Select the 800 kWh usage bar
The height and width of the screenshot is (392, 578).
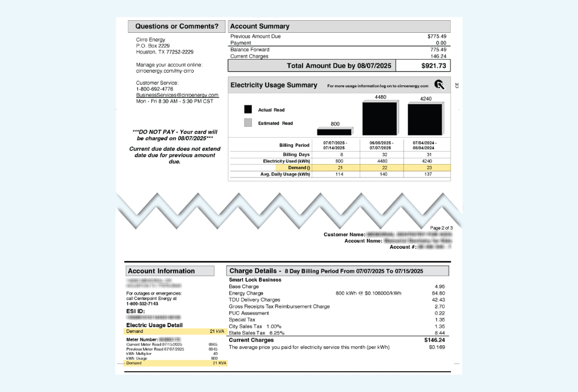click(334, 131)
